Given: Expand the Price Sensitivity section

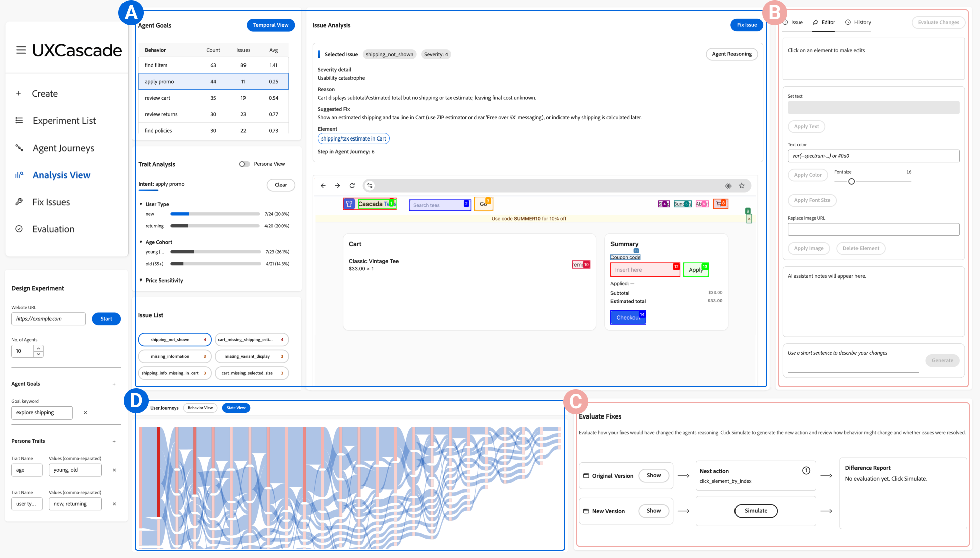Looking at the screenshot, I should pyautogui.click(x=141, y=280).
